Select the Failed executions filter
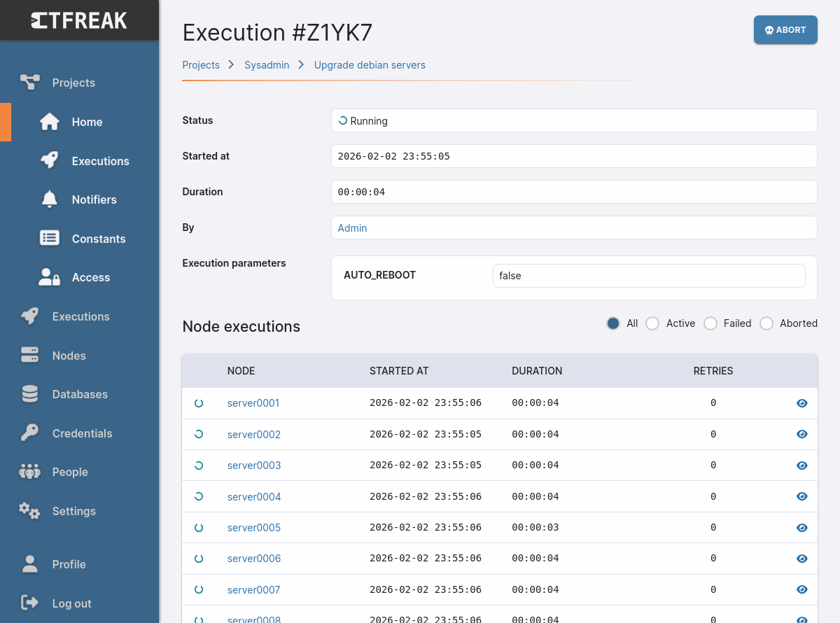This screenshot has width=840, height=623. 710,323
